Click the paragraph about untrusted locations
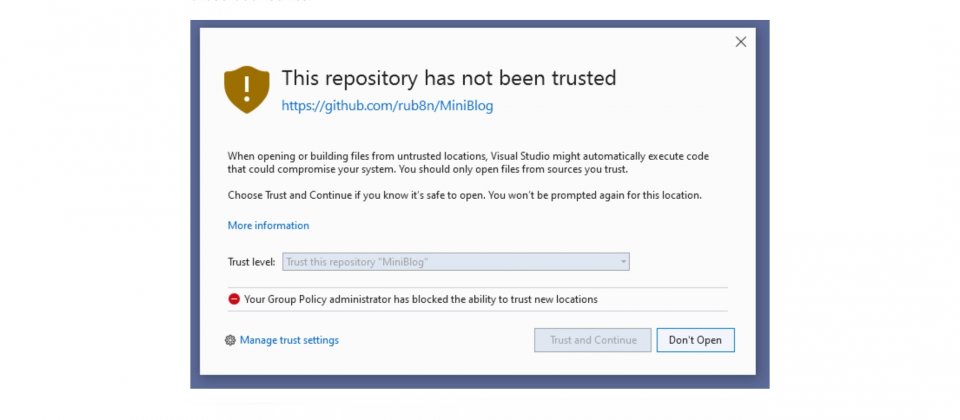The image size is (960, 420). pos(468,163)
